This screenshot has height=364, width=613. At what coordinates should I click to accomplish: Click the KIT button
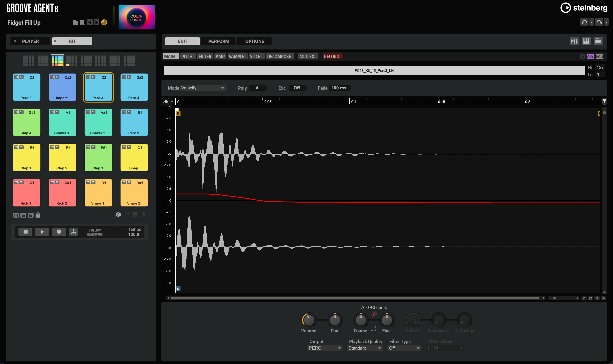tap(72, 41)
